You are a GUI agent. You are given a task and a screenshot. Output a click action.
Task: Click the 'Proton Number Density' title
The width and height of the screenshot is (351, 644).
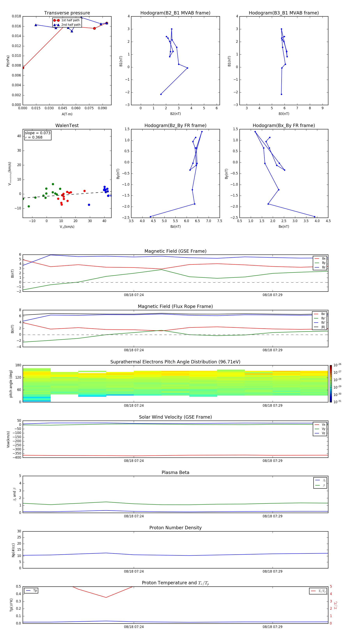(175, 528)
